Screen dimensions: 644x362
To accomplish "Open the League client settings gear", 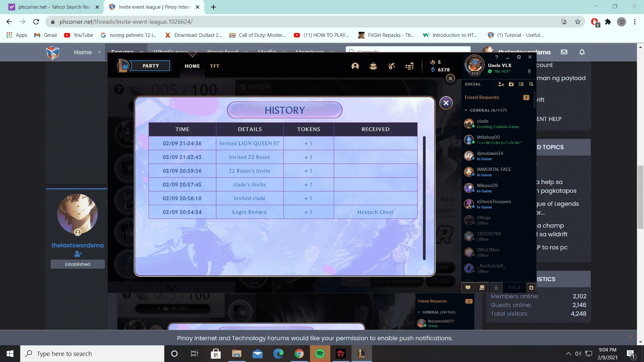I will pos(519,57).
